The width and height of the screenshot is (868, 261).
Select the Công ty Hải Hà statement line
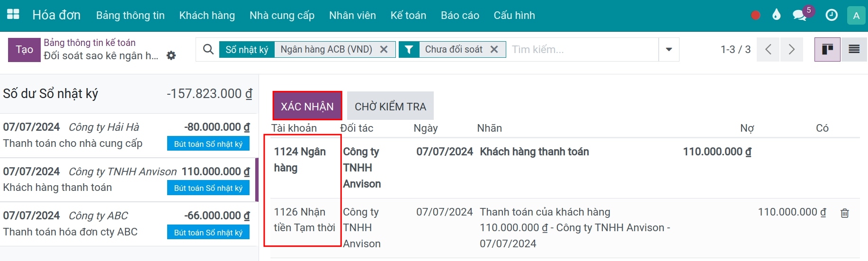128,135
